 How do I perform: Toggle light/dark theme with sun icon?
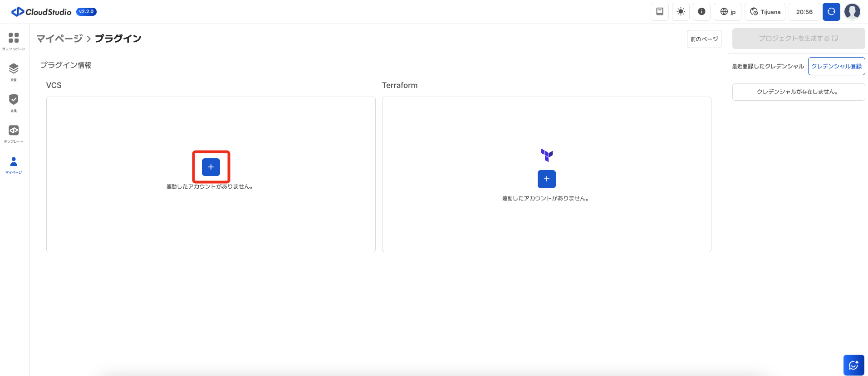point(681,12)
